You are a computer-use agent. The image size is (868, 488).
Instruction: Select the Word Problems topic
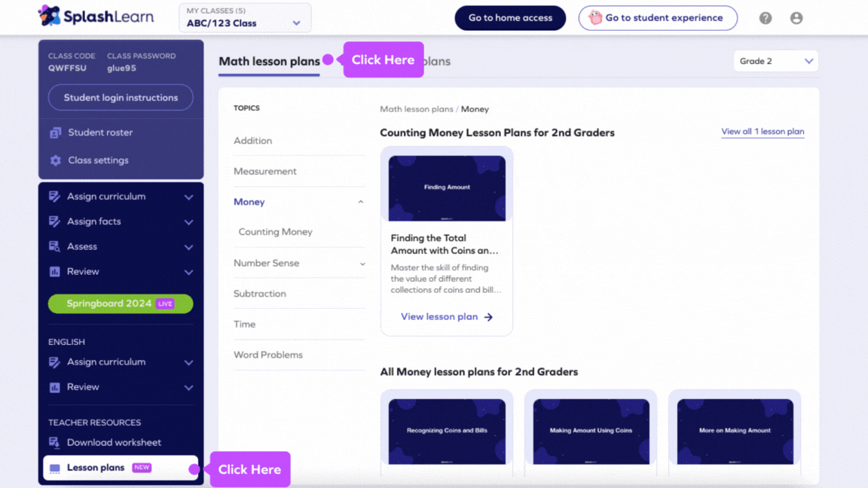point(268,355)
